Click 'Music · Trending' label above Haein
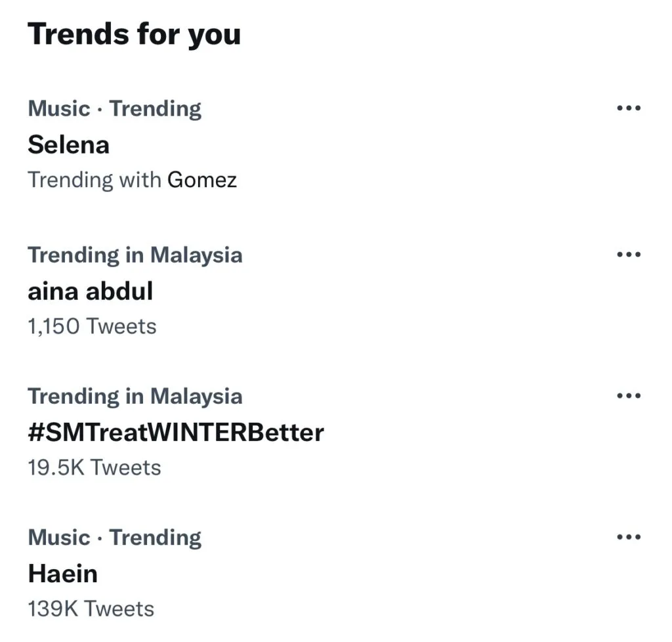The width and height of the screenshot is (672, 642). [114, 538]
